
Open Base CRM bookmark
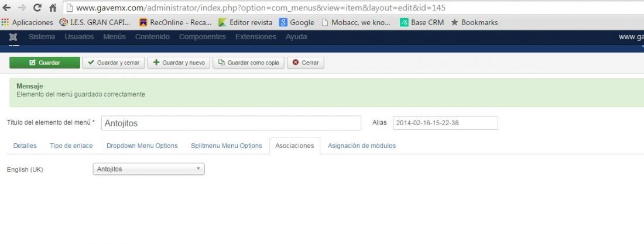(422, 23)
